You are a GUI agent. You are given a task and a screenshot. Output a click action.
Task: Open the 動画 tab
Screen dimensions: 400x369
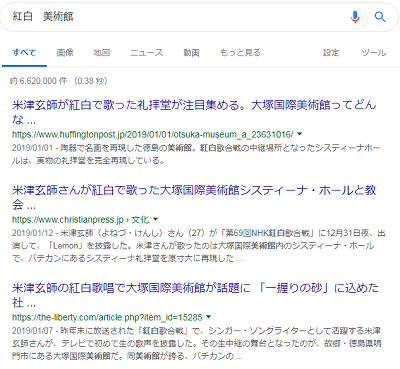191,52
